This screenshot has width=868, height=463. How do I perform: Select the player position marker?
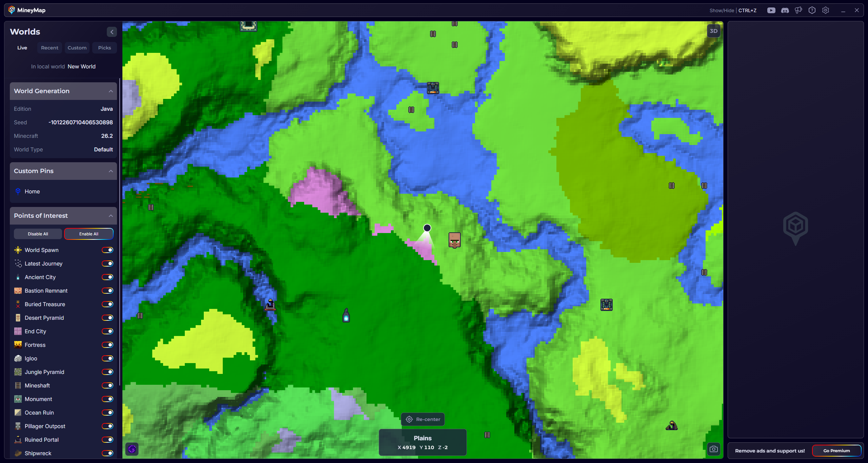tap(427, 228)
